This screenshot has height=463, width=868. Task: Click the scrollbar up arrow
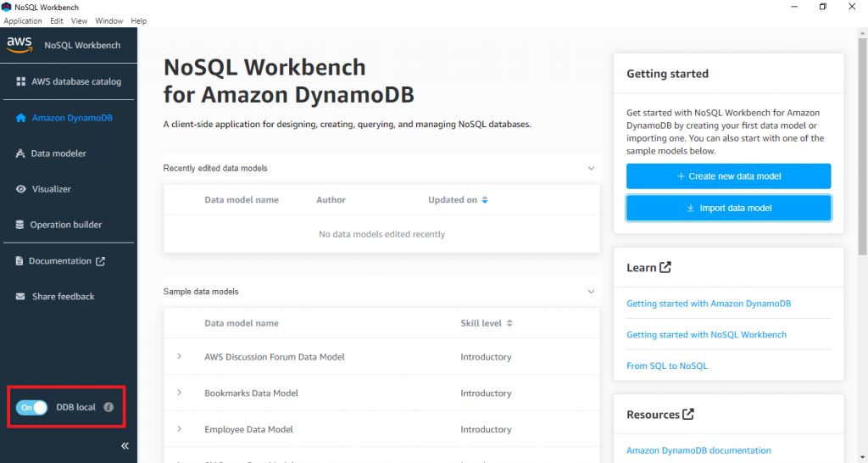[862, 33]
